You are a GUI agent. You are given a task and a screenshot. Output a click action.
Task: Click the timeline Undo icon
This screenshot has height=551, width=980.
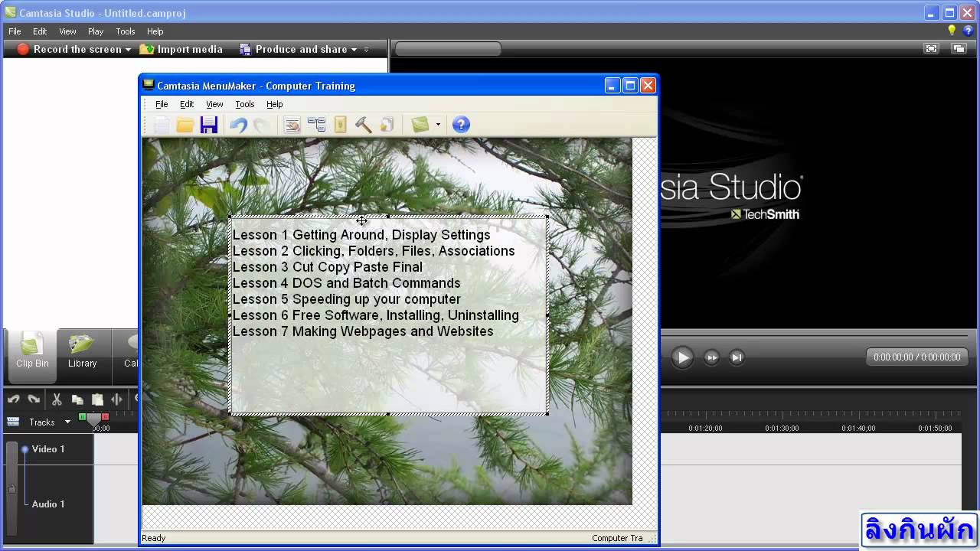[13, 399]
